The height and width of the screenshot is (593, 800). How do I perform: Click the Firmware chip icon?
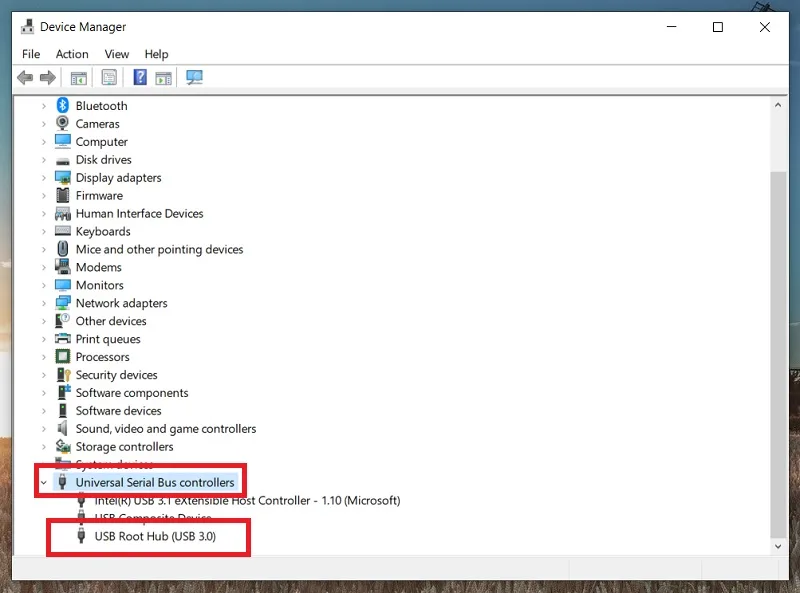[x=63, y=195]
